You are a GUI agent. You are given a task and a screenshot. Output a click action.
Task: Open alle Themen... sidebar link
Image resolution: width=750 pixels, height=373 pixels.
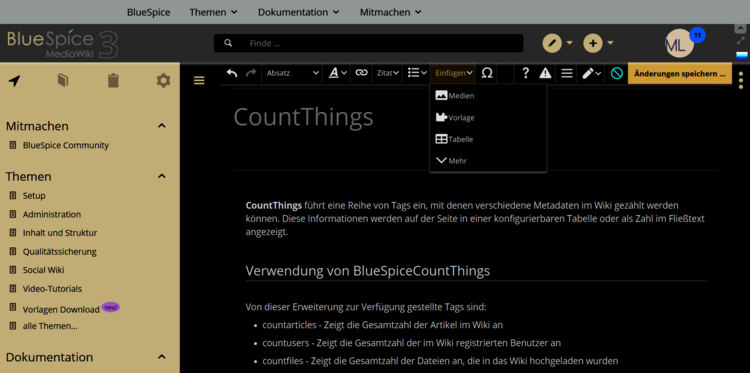click(x=50, y=326)
